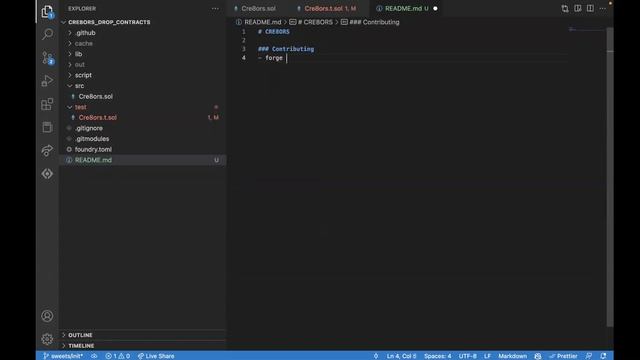Open errors and warnings problems indicator
The height and width of the screenshot is (360, 640).
click(x=118, y=356)
